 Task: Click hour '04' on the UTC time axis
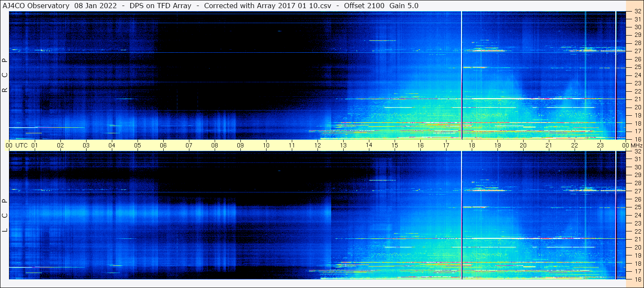coord(112,145)
